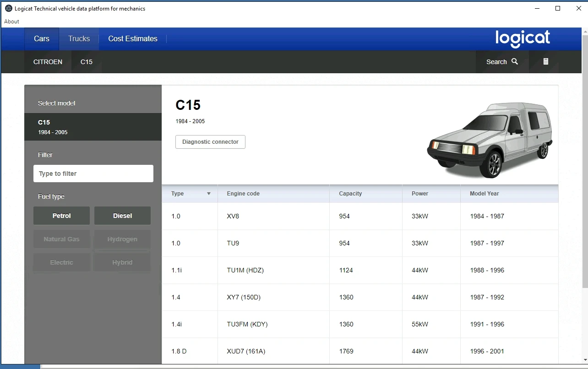Select the XY7 (150D) engine row
The image size is (588, 369).
360,297
